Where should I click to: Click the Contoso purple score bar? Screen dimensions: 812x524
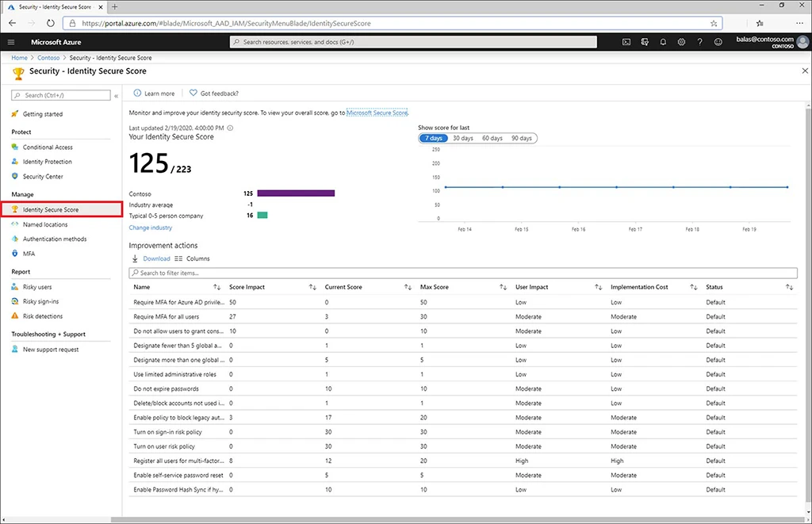296,193
